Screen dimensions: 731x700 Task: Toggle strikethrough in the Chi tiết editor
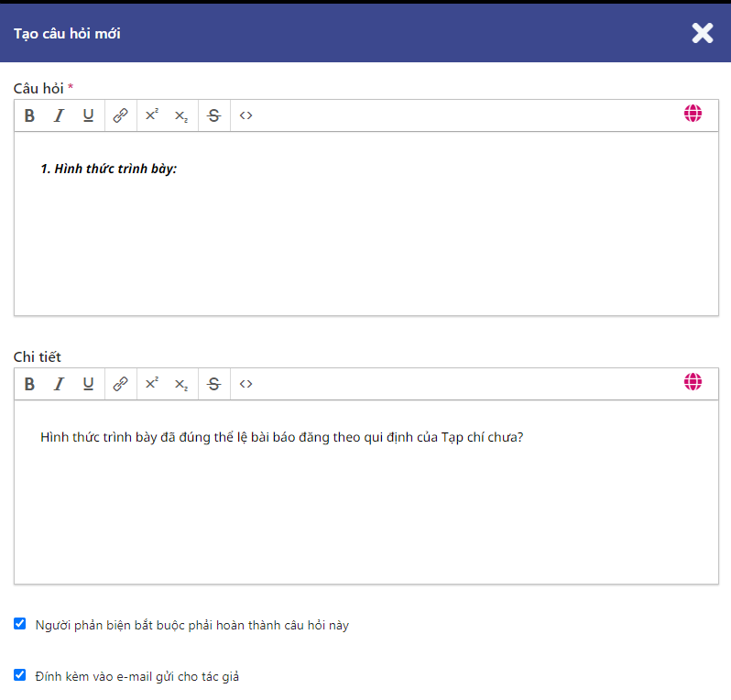point(213,384)
